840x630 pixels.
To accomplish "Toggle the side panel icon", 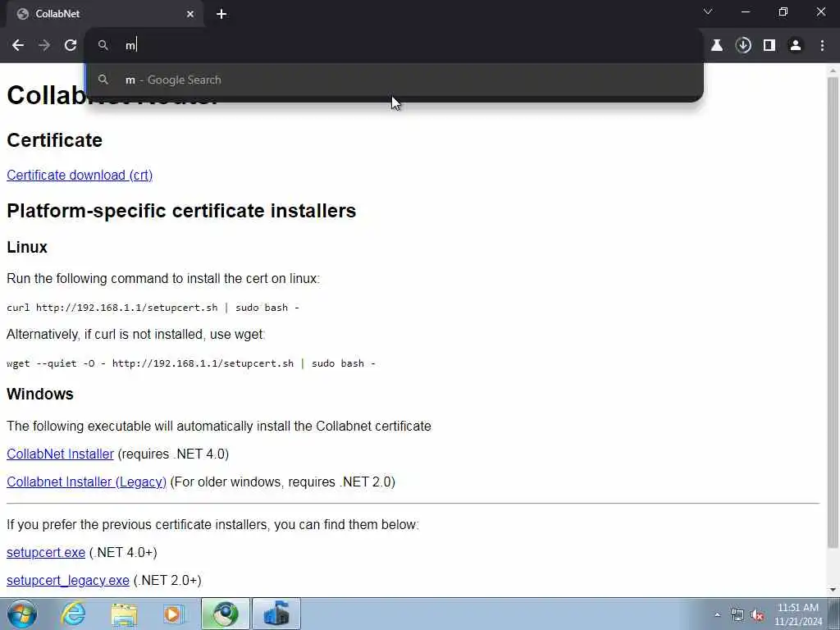I will click(769, 46).
